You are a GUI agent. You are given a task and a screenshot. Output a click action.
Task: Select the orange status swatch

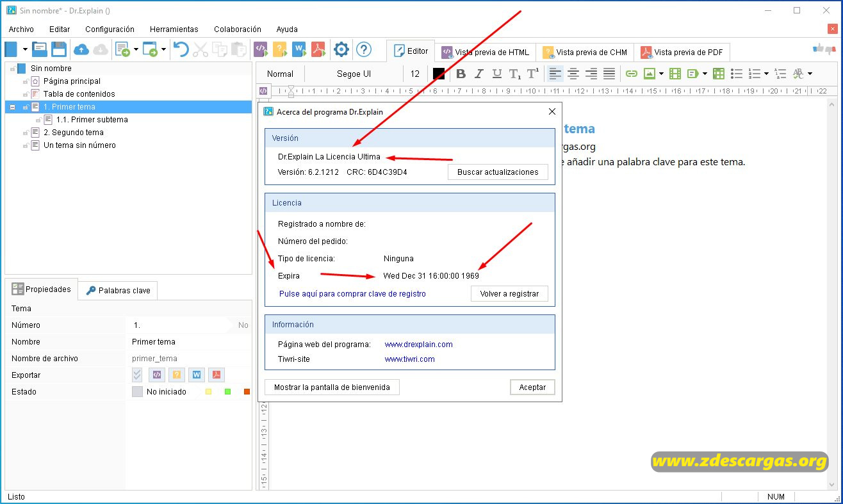pyautogui.click(x=247, y=392)
